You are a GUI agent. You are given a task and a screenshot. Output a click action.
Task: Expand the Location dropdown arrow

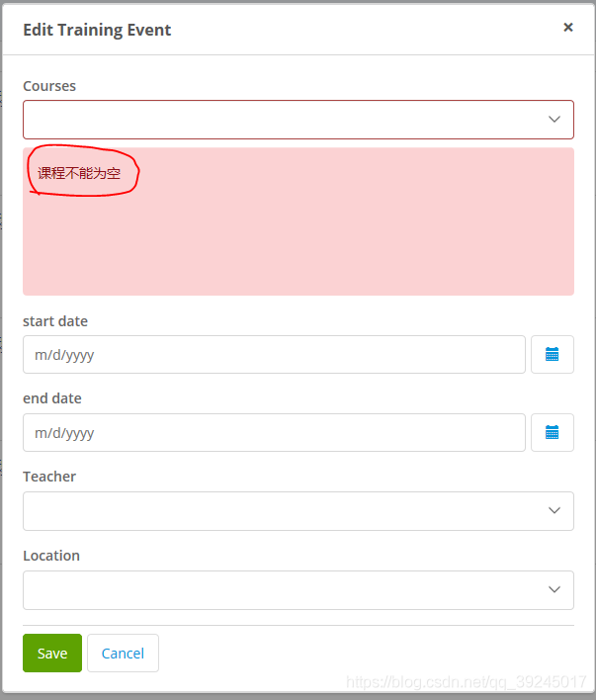point(554,589)
